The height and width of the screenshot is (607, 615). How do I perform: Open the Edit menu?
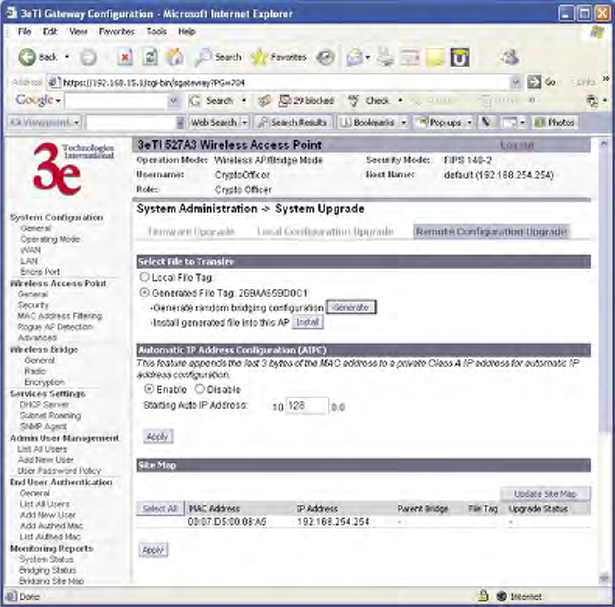pyautogui.click(x=50, y=31)
